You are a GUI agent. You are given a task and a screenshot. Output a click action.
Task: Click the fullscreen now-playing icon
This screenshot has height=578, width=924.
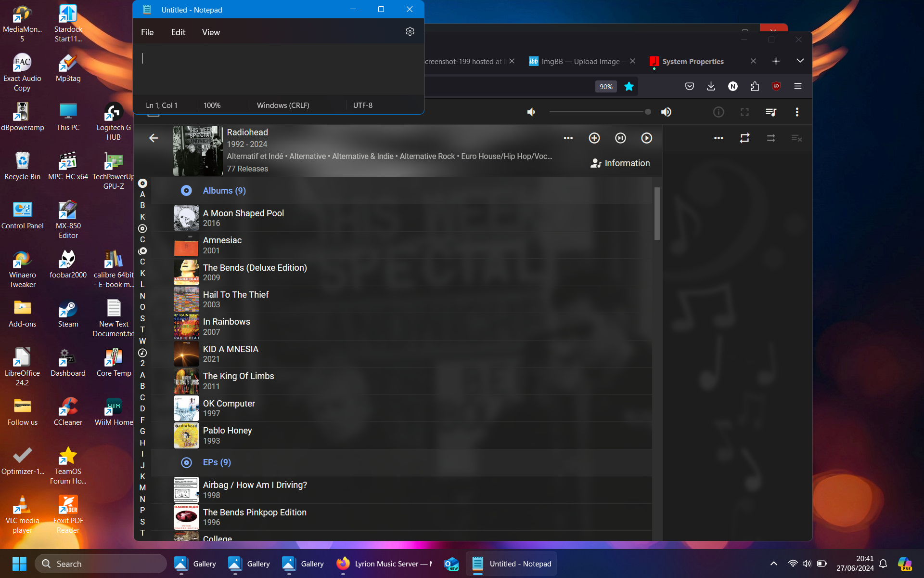tap(744, 112)
